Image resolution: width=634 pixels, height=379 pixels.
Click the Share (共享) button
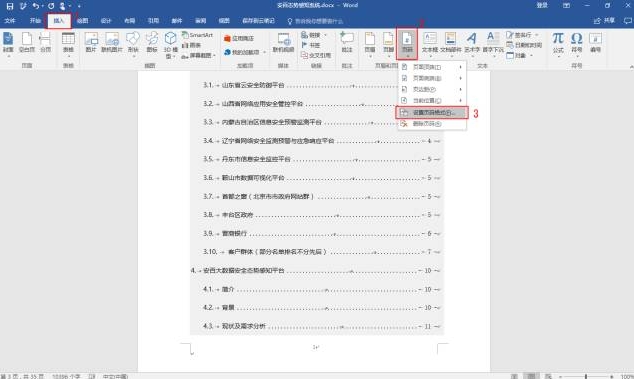click(604, 21)
